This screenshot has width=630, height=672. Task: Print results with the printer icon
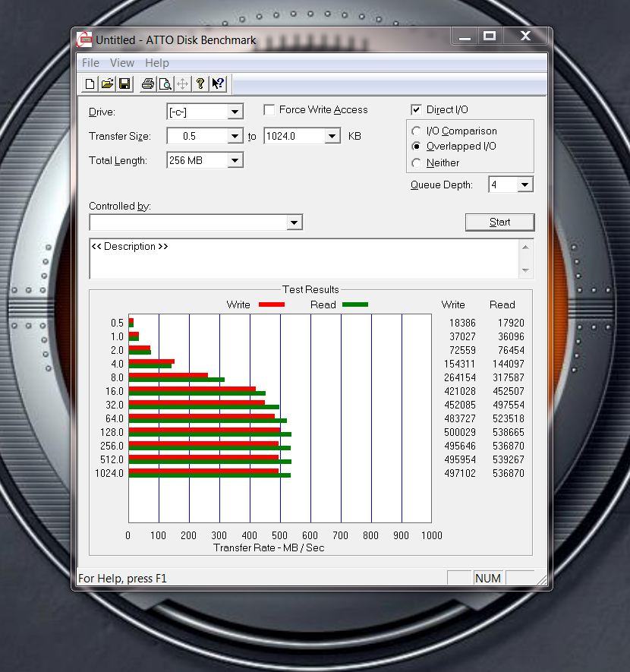148,84
